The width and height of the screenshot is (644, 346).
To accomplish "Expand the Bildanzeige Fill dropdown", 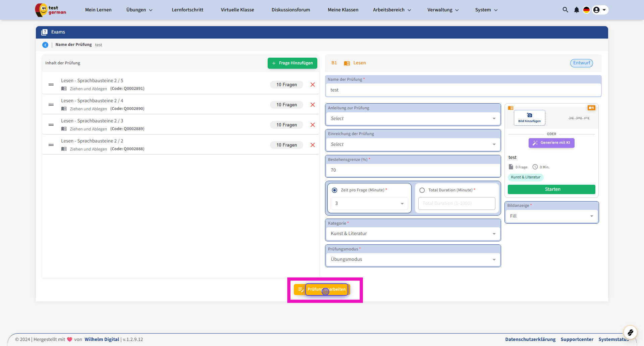I will [x=551, y=216].
